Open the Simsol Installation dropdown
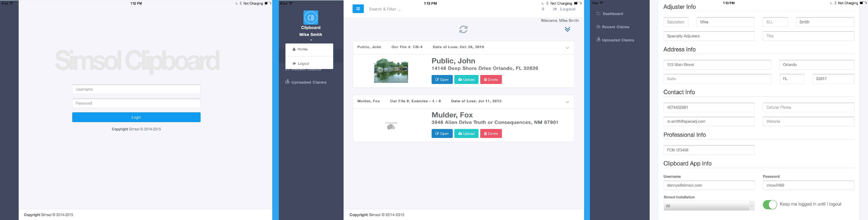The height and width of the screenshot is (220, 868). tap(709, 206)
